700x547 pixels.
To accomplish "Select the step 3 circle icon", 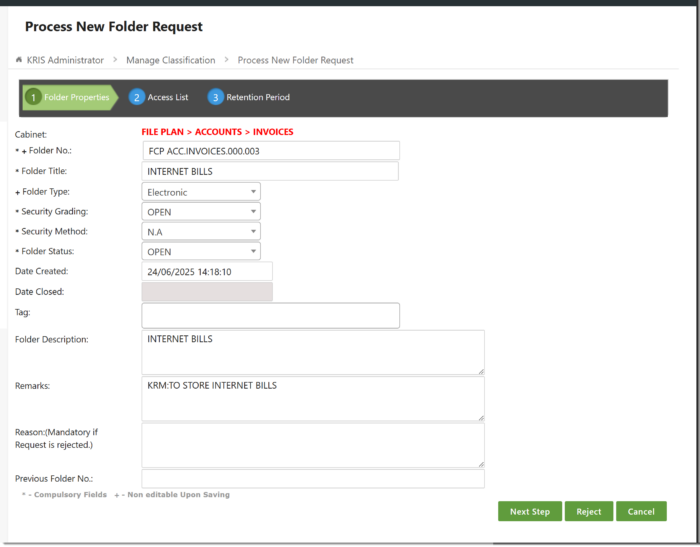I will point(215,97).
